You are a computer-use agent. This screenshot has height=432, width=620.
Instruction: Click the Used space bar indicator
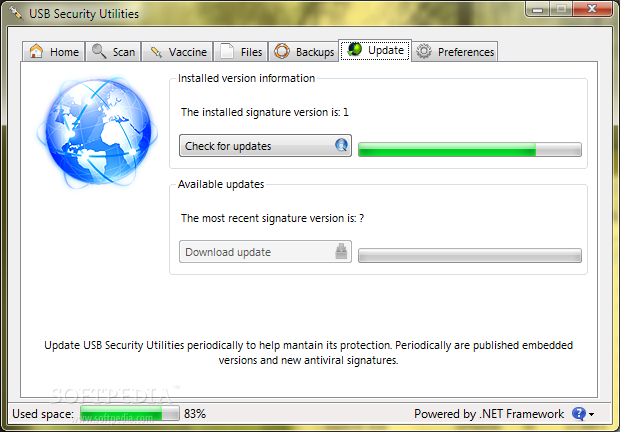[x=130, y=413]
